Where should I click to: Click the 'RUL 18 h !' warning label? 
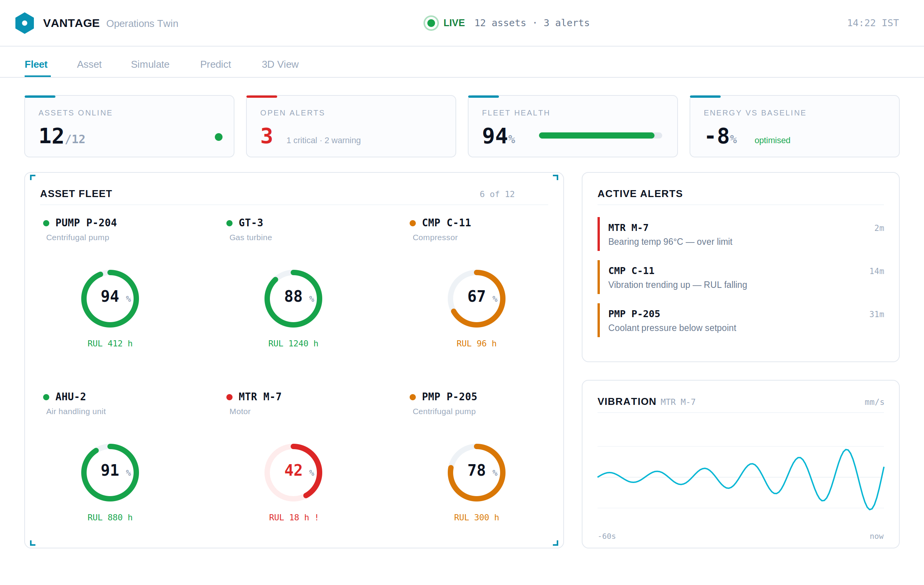[x=293, y=517]
